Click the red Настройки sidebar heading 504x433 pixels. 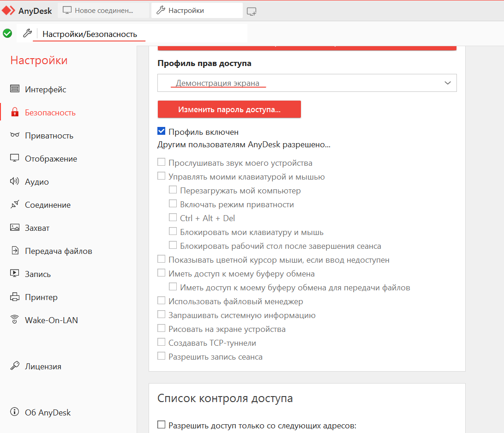tap(39, 60)
